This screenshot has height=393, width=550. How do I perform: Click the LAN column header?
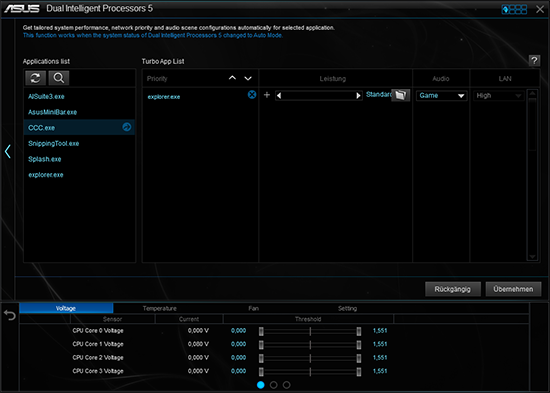505,79
